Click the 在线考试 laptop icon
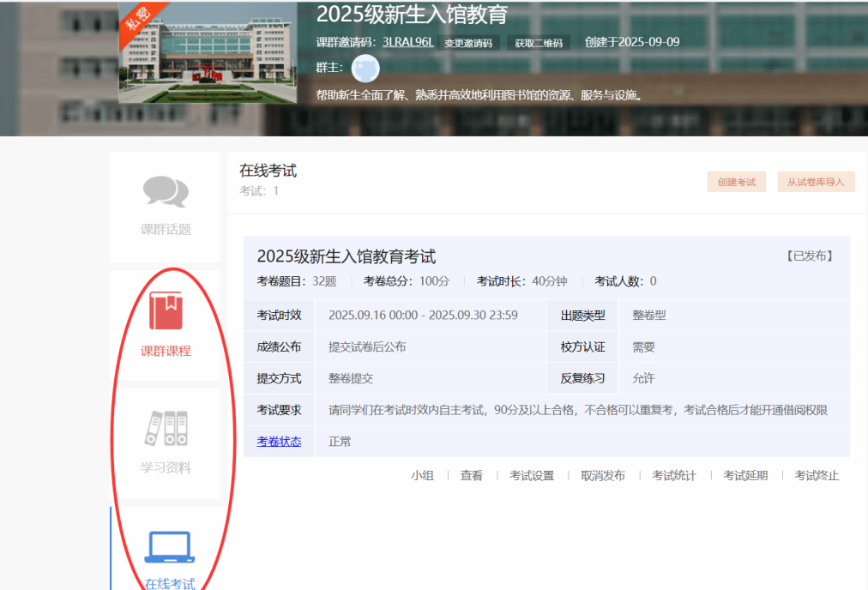Image resolution: width=868 pixels, height=590 pixels. pyautogui.click(x=169, y=548)
